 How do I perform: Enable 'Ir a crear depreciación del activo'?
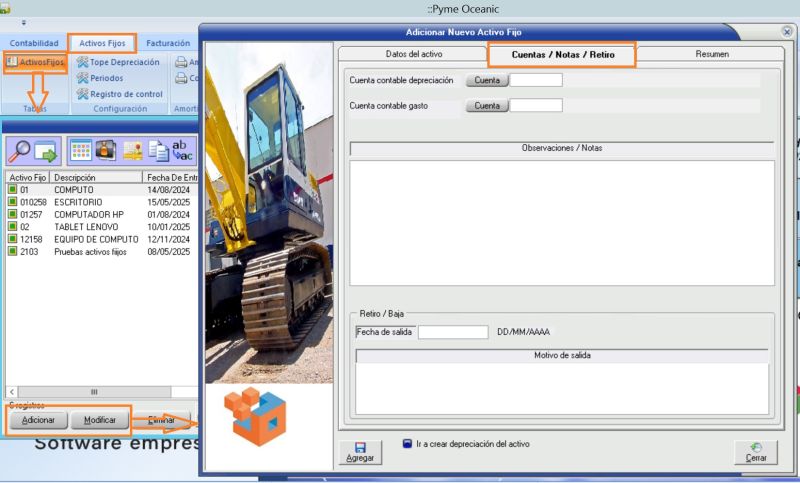(x=408, y=444)
